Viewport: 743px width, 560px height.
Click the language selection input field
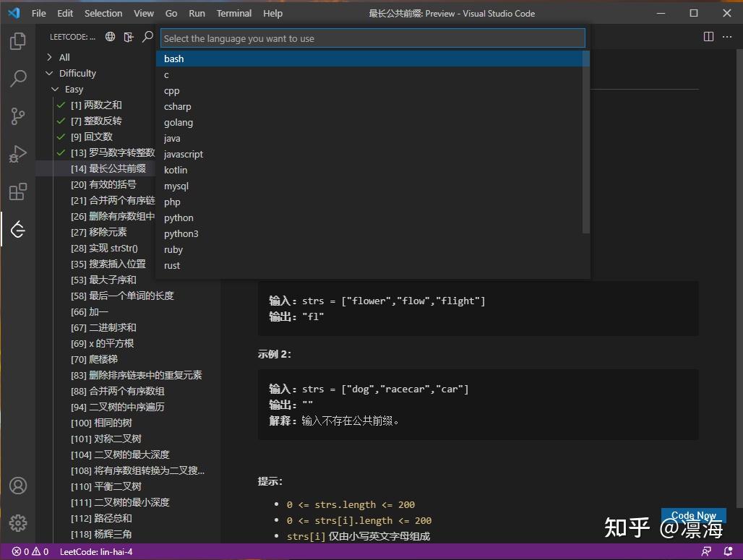click(372, 37)
